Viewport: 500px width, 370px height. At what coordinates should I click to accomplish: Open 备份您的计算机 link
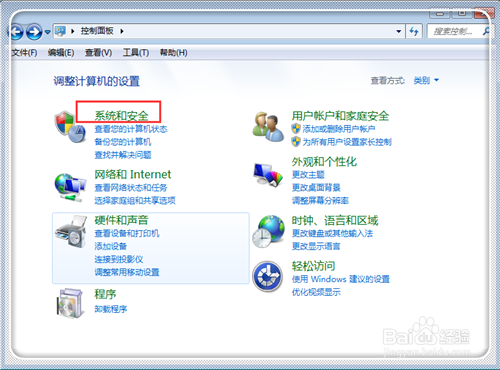[x=123, y=142]
